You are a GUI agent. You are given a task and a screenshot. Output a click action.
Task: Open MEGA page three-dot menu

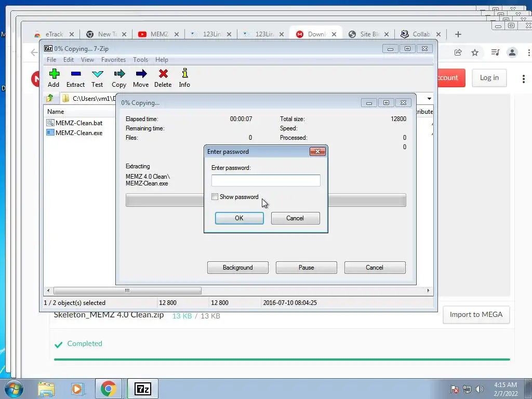pos(524,79)
